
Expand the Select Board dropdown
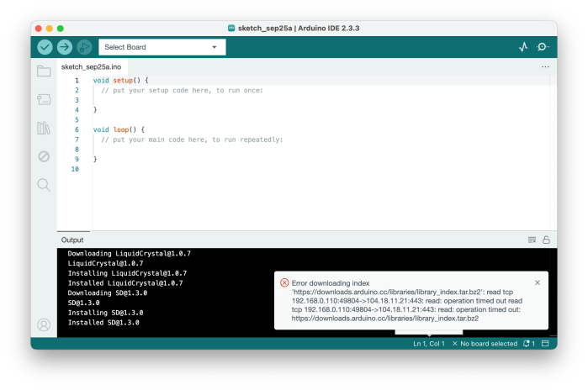pos(162,47)
